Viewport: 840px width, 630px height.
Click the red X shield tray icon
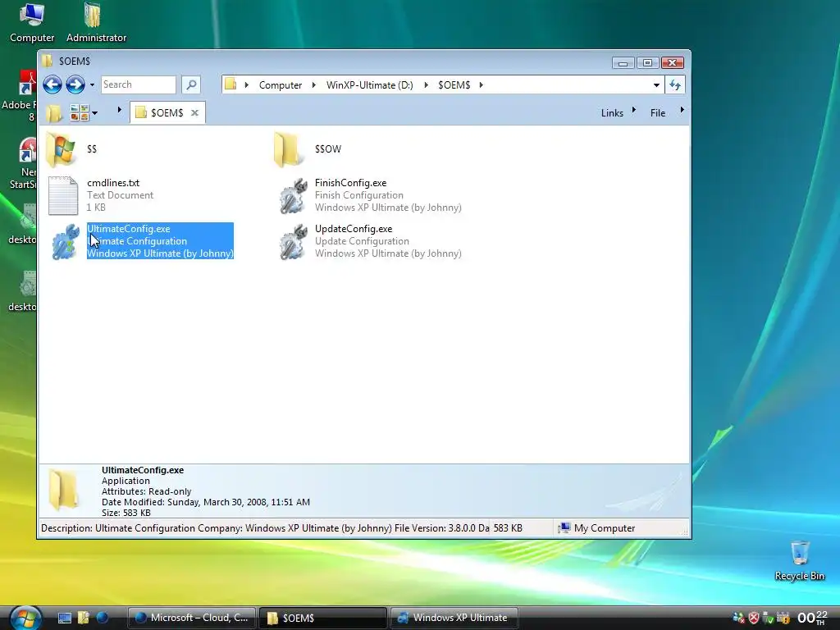pyautogui.click(x=754, y=619)
